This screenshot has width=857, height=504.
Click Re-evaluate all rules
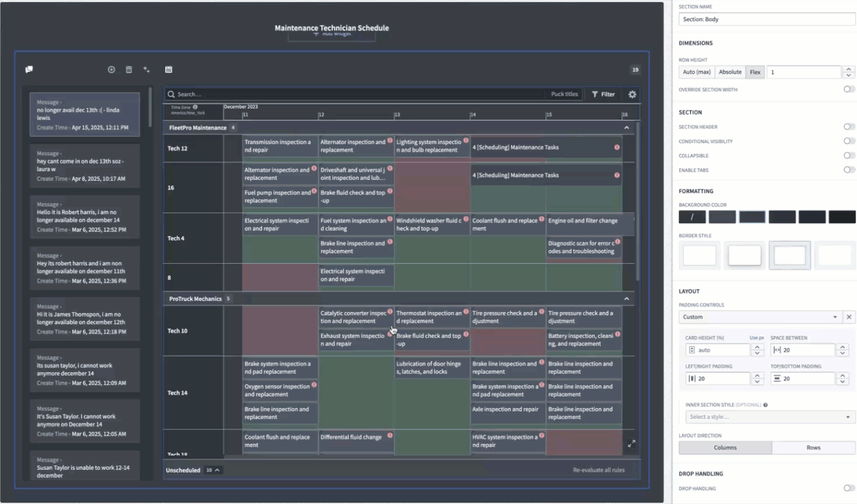pos(599,470)
